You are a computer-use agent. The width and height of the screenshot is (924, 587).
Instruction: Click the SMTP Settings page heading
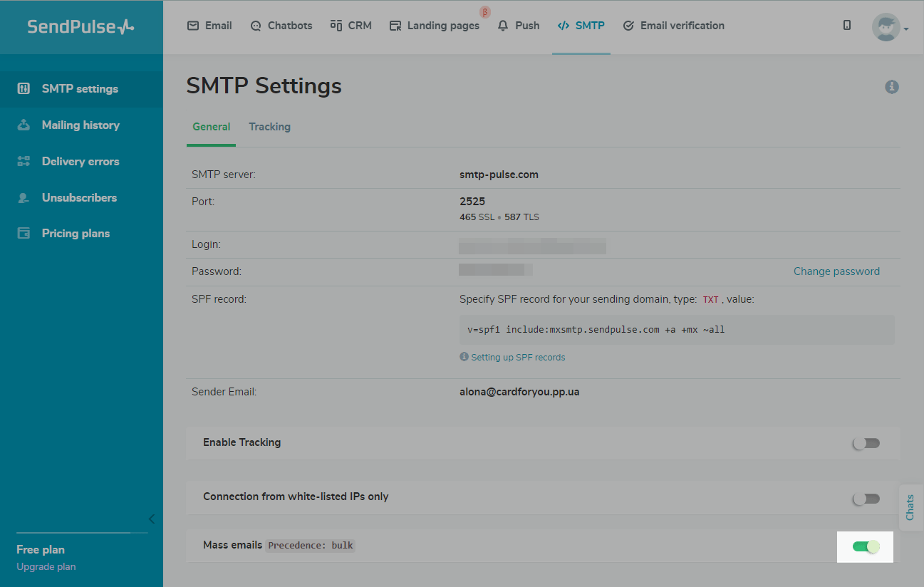[x=264, y=86]
